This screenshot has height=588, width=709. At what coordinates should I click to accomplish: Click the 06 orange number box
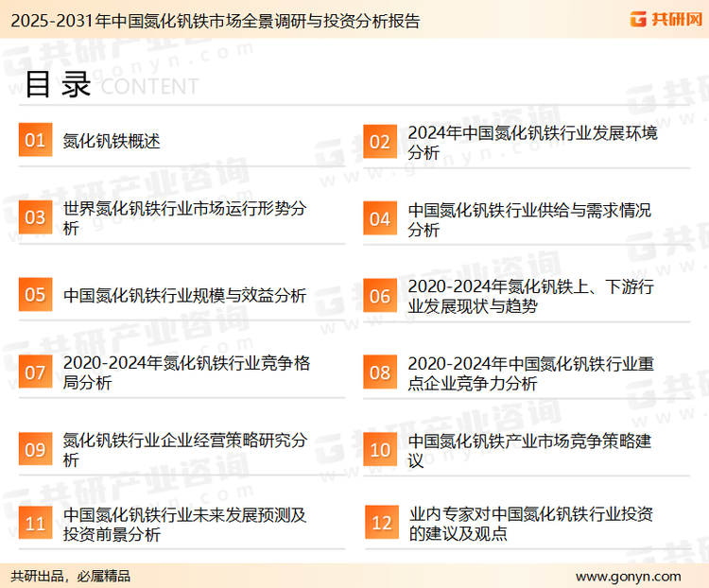(x=379, y=296)
